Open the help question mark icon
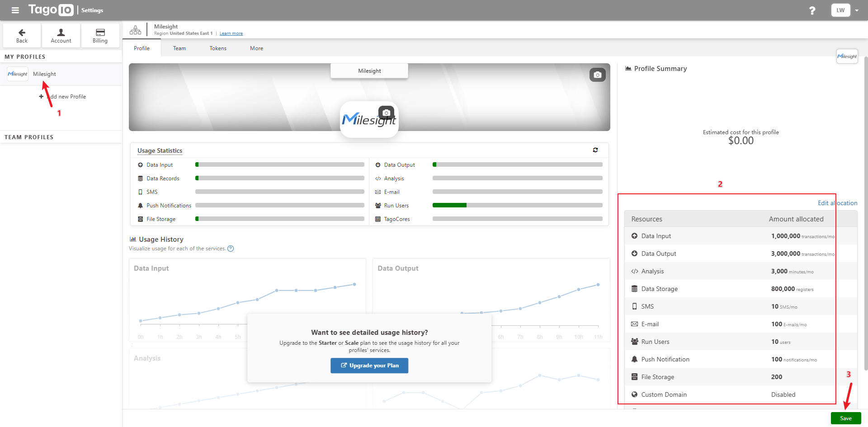The width and height of the screenshot is (868, 427). (x=812, y=10)
